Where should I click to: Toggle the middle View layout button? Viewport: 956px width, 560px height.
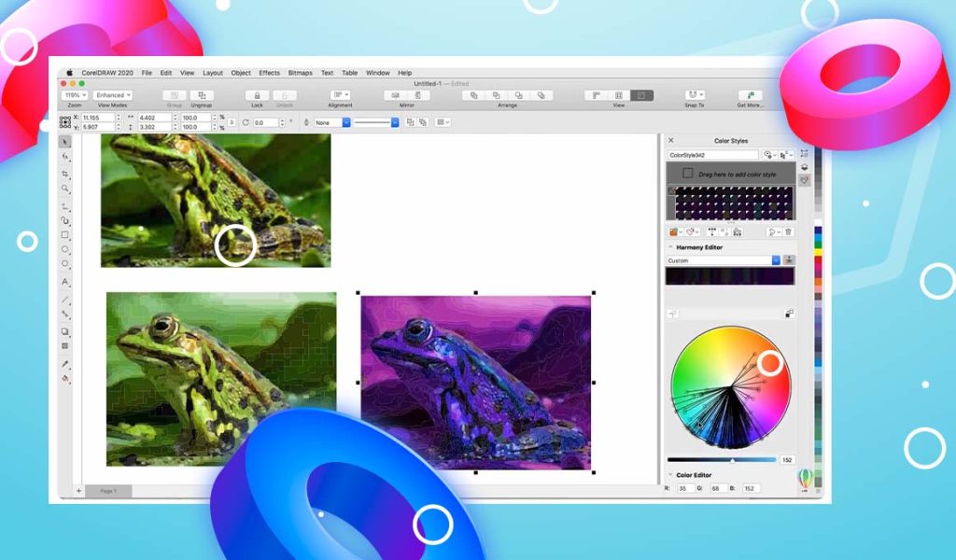click(x=619, y=96)
